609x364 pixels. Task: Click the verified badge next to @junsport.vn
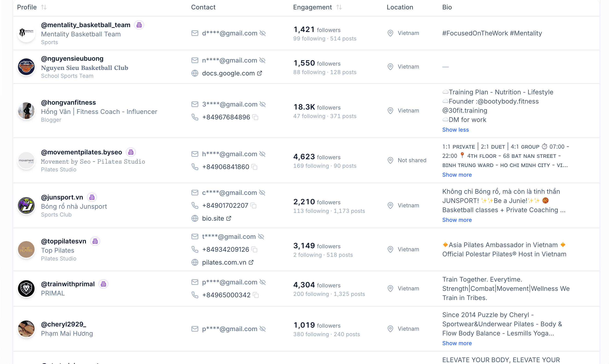[92, 197]
